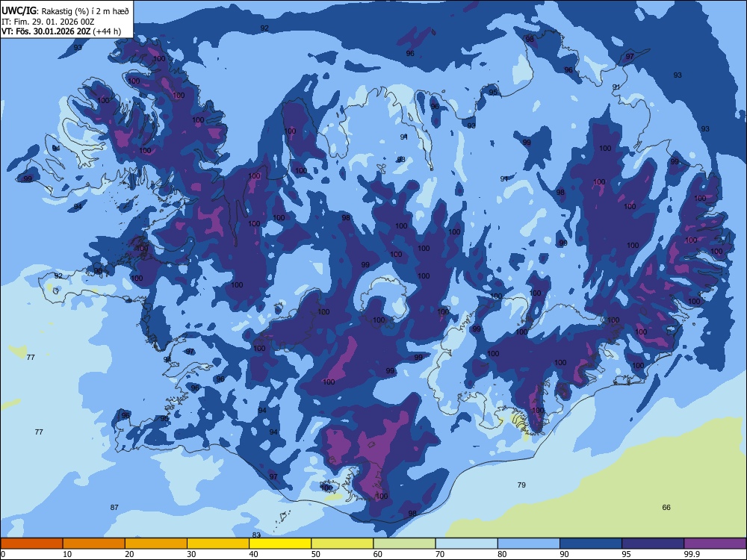
Task: Click the legend scale label "99.9"
Action: click(692, 554)
